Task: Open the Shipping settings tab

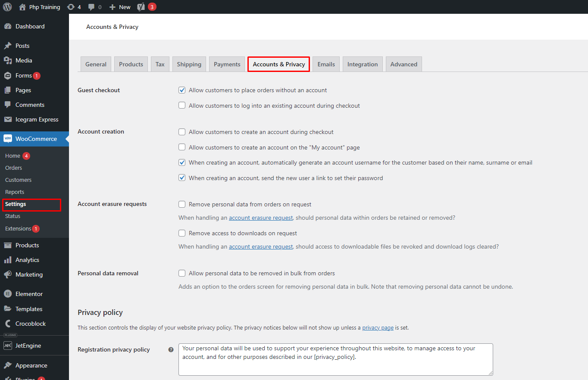Action: click(x=189, y=64)
